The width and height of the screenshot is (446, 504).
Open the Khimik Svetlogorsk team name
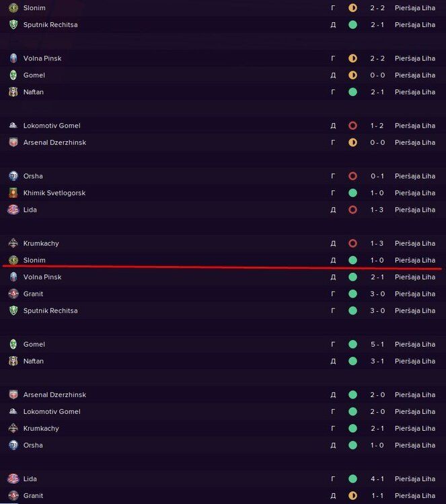click(54, 193)
